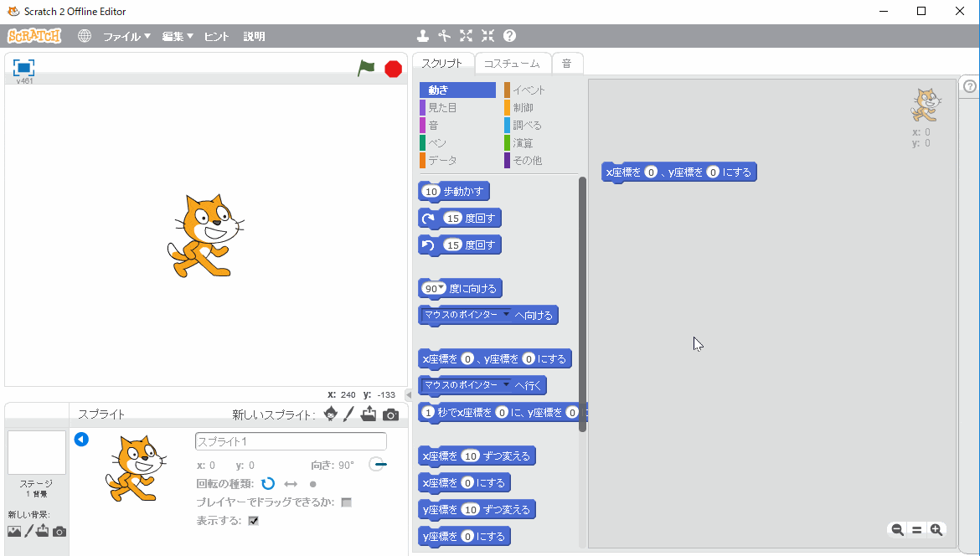Open the ヒント menu item
This screenshot has height=556, width=980.
(x=217, y=36)
